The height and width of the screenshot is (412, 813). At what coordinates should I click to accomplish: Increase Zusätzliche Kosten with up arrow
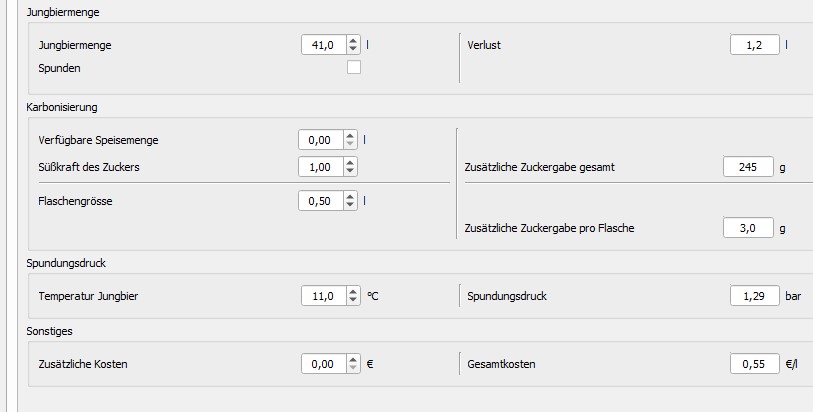353,359
